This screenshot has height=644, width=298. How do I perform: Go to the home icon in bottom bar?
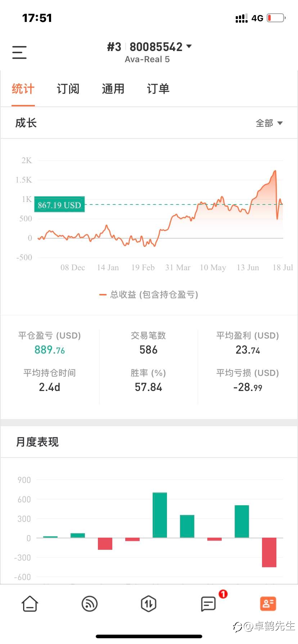coord(30,604)
